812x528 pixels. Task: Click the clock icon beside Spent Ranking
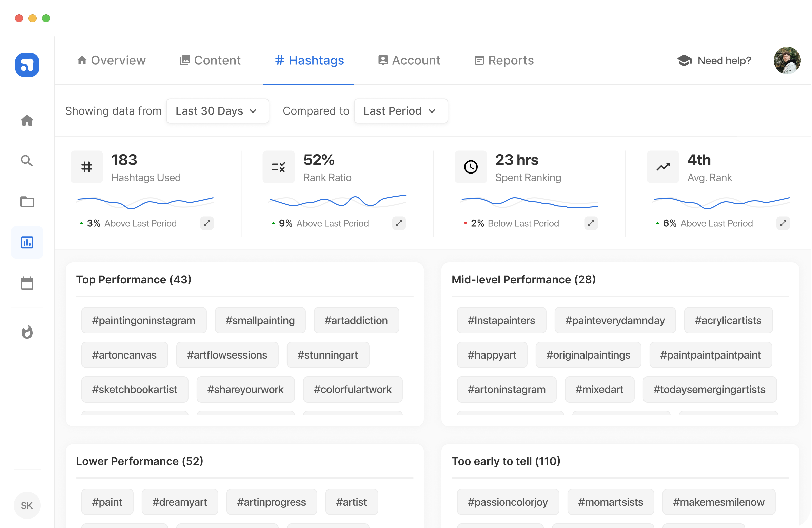pyautogui.click(x=471, y=167)
